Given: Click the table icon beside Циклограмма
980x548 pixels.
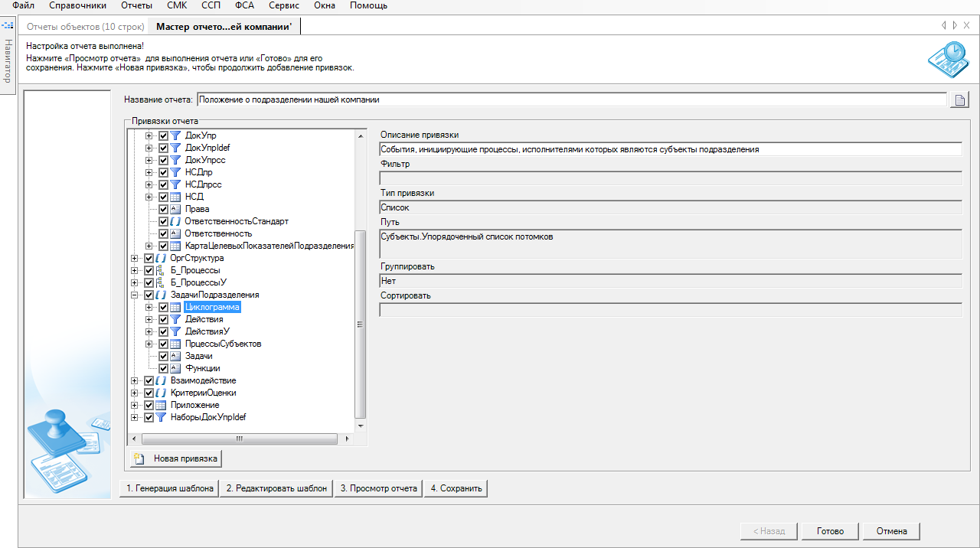Looking at the screenshot, I should coord(175,307).
